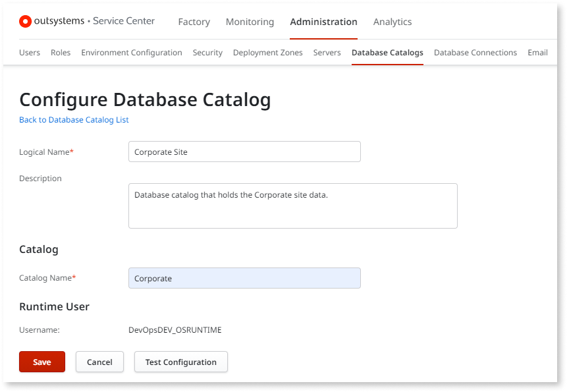Select the Administration menu
Screen dimensions: 567x392
click(x=323, y=22)
